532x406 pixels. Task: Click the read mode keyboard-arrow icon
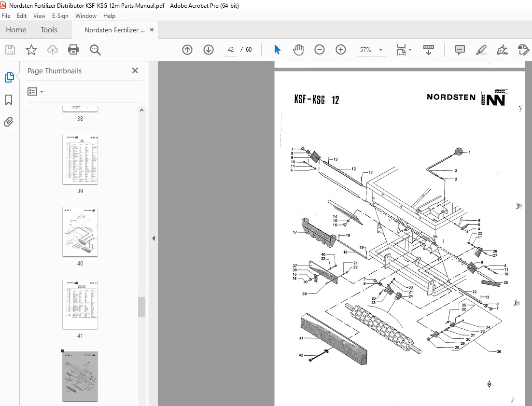pyautogui.click(x=429, y=50)
